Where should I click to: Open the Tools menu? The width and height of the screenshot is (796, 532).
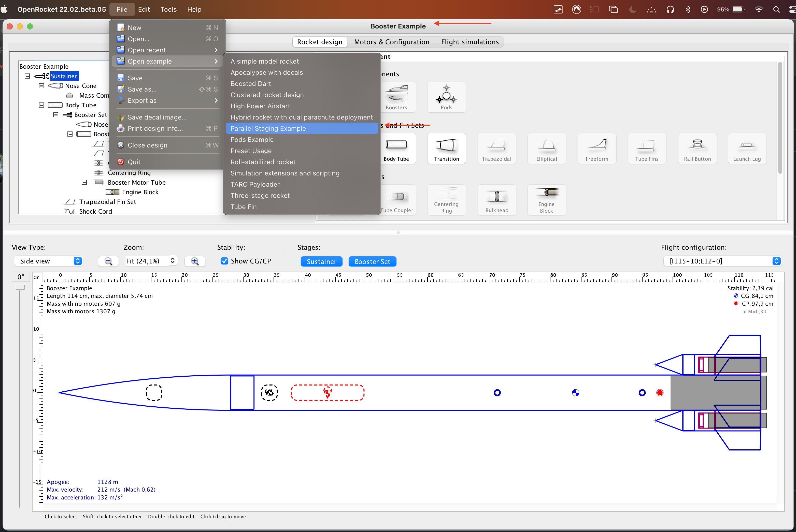168,9
